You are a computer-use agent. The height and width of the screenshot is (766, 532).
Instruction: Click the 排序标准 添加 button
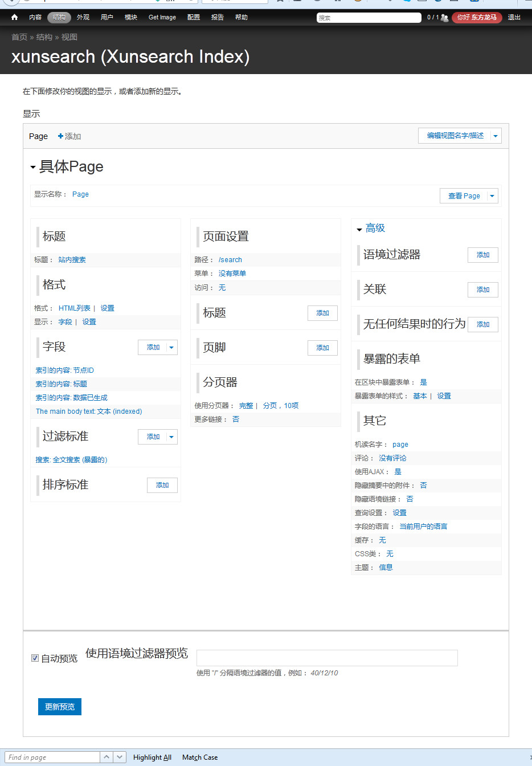(x=162, y=485)
